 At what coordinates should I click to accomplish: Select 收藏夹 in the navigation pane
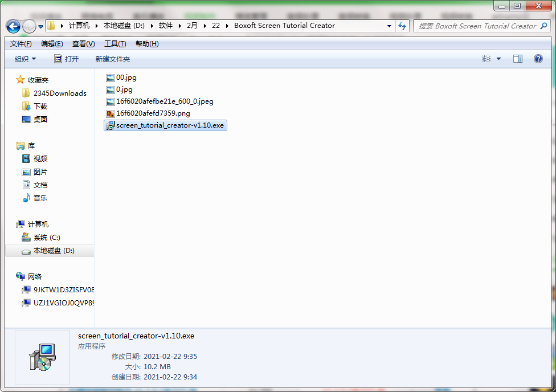coord(38,80)
